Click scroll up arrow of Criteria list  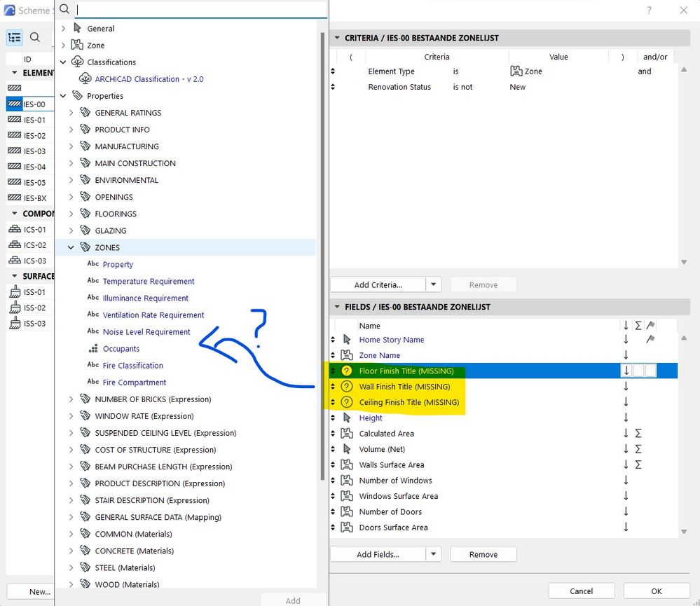pos(683,69)
